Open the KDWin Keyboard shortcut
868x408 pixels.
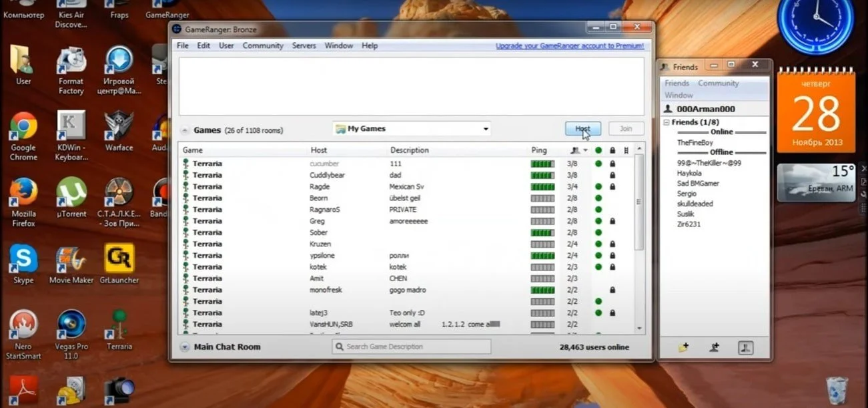[x=71, y=136]
